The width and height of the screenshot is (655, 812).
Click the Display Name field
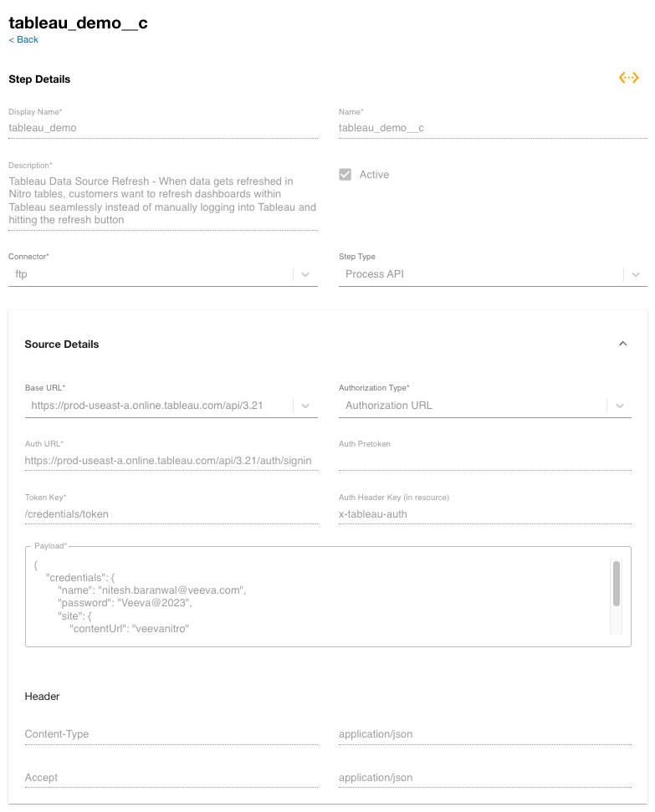coord(162,128)
